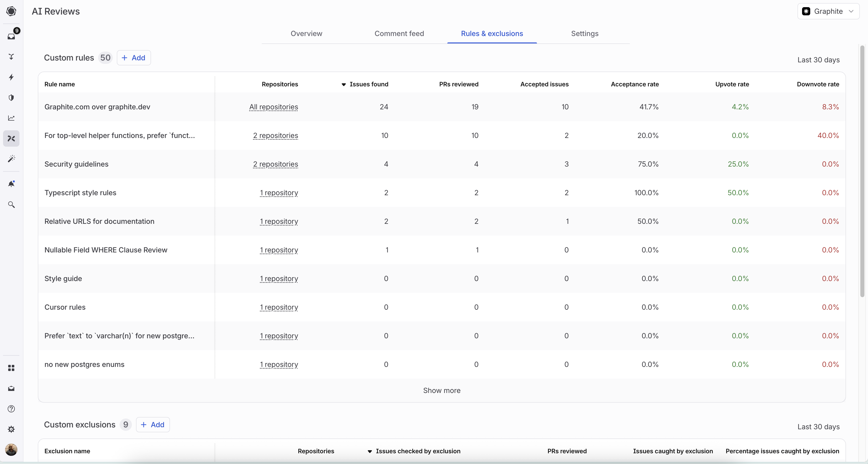Viewport: 868px width, 464px height.
Task: Sort rules by Issues found column
Action: coord(365,84)
